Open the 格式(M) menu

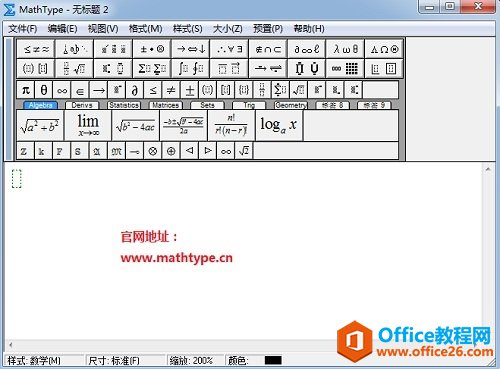(145, 29)
